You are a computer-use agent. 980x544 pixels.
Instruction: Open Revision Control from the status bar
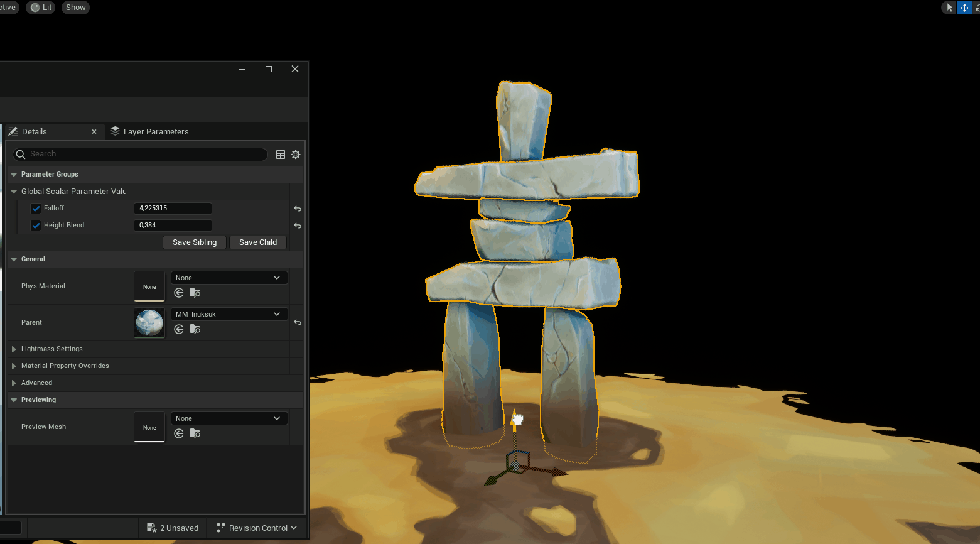pyautogui.click(x=256, y=528)
